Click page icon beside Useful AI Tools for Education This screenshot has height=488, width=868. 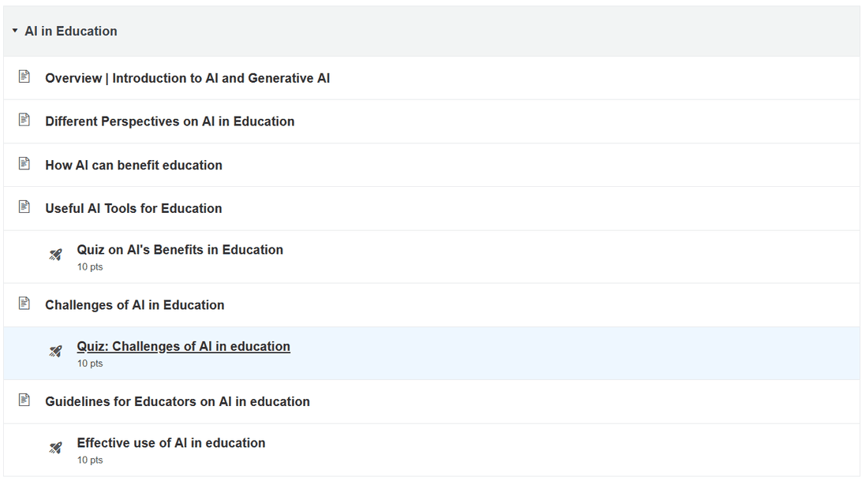click(24, 207)
